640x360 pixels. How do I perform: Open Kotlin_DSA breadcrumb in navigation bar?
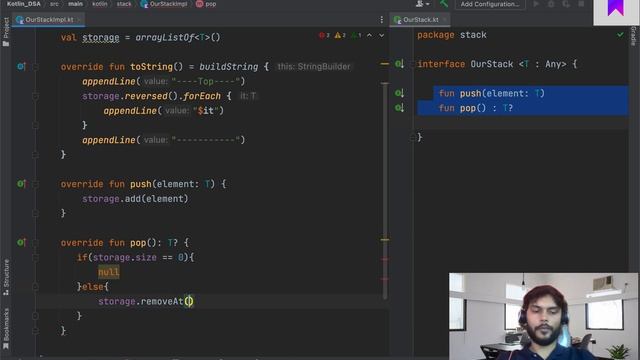24,4
